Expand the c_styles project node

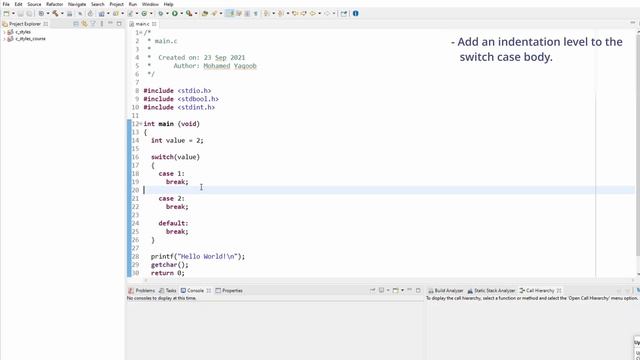point(4,32)
